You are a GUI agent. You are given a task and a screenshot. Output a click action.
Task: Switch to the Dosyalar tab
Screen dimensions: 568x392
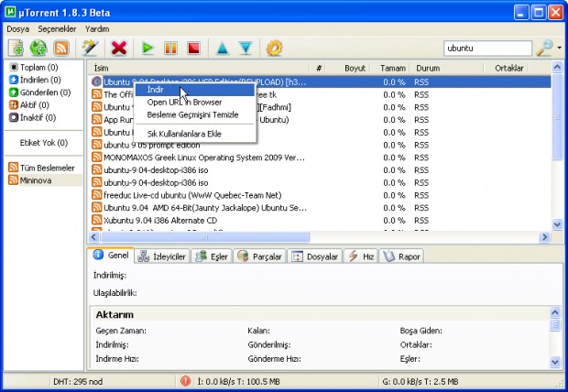tap(315, 256)
